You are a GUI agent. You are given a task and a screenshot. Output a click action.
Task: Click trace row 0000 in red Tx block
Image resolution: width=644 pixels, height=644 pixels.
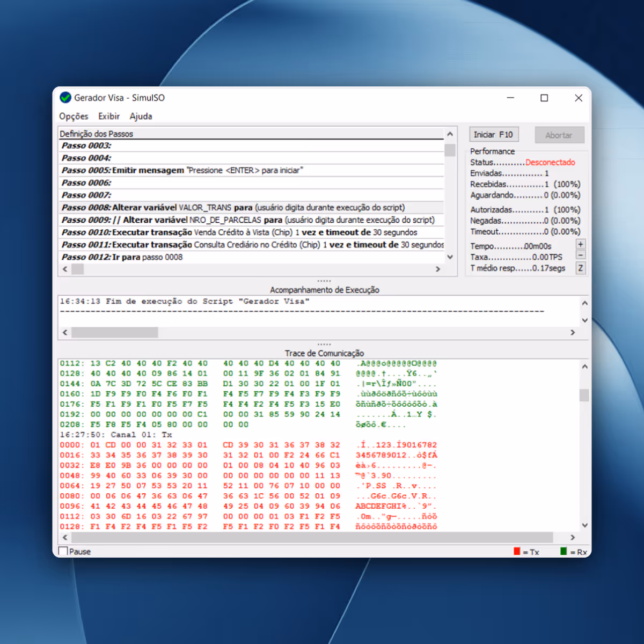point(248,445)
